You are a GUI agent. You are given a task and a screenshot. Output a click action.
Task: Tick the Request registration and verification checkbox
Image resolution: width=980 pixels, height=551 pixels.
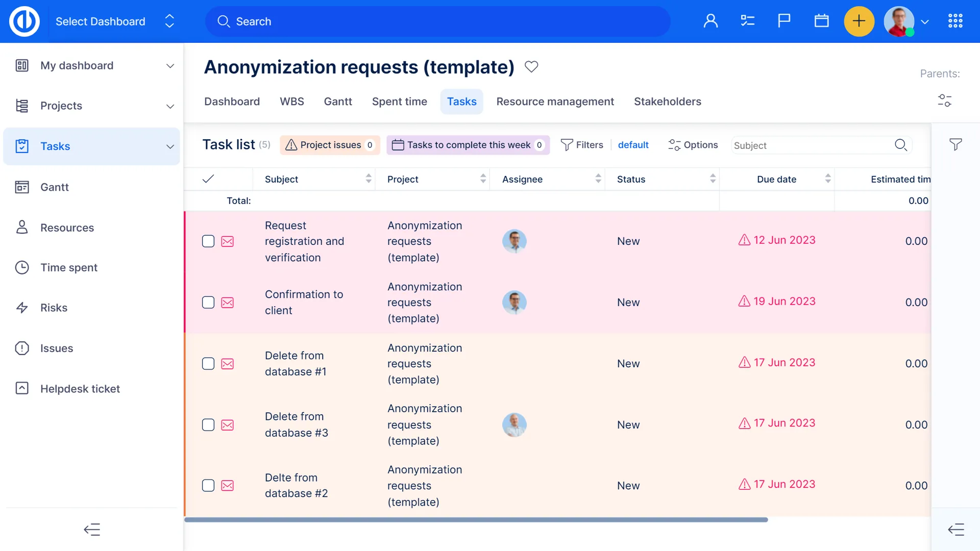tap(208, 241)
